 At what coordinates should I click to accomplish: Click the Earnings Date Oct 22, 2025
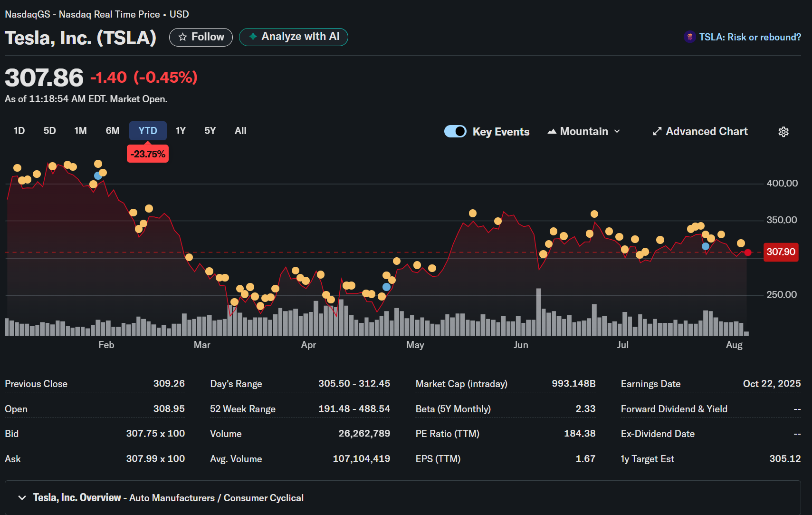tap(772, 383)
